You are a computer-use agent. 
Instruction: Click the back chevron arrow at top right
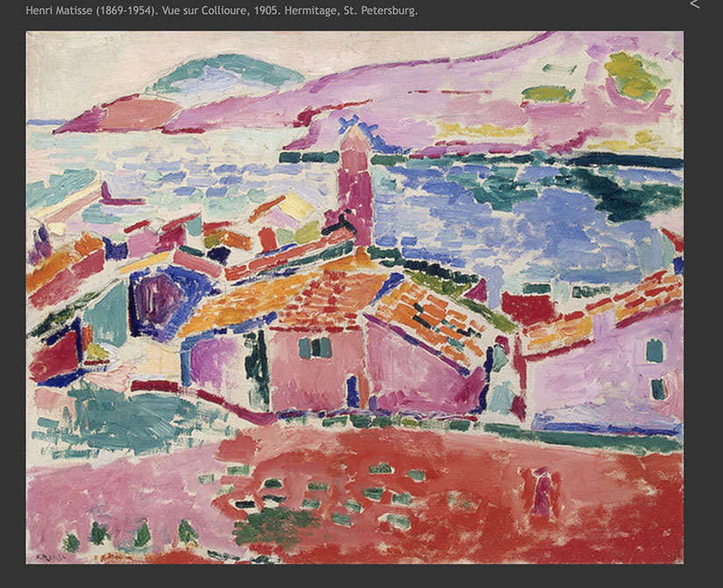[x=695, y=5]
